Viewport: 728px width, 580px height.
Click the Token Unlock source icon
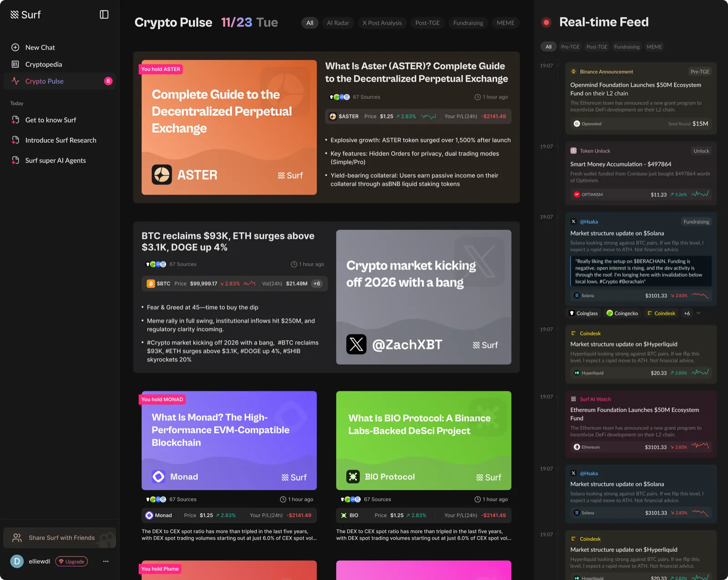[574, 151]
